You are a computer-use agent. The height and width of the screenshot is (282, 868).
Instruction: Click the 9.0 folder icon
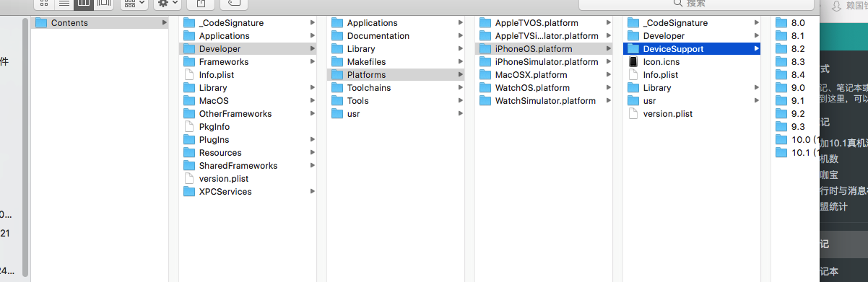point(781,88)
